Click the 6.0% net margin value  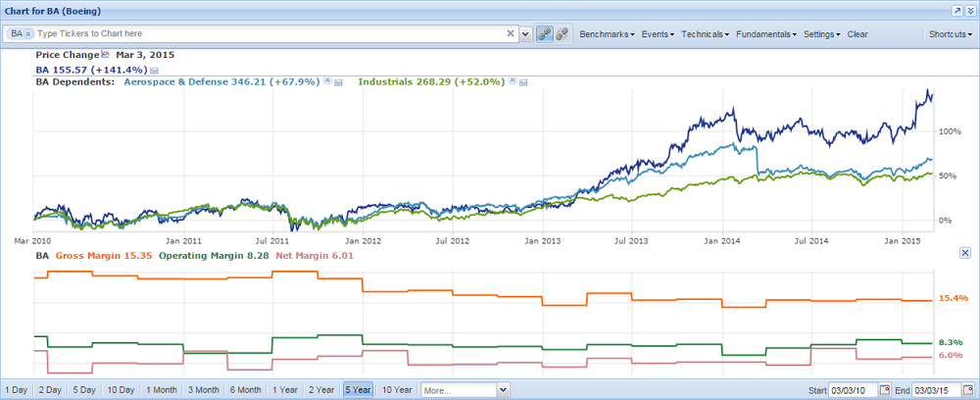click(951, 355)
